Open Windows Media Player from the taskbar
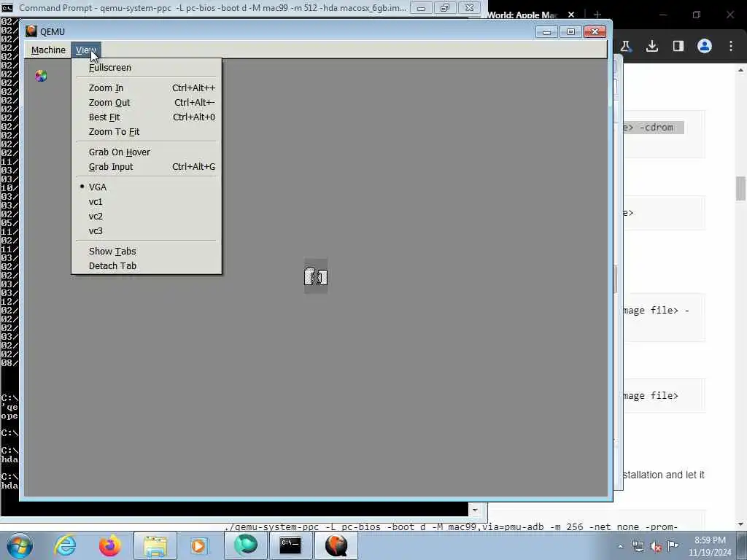 198,545
